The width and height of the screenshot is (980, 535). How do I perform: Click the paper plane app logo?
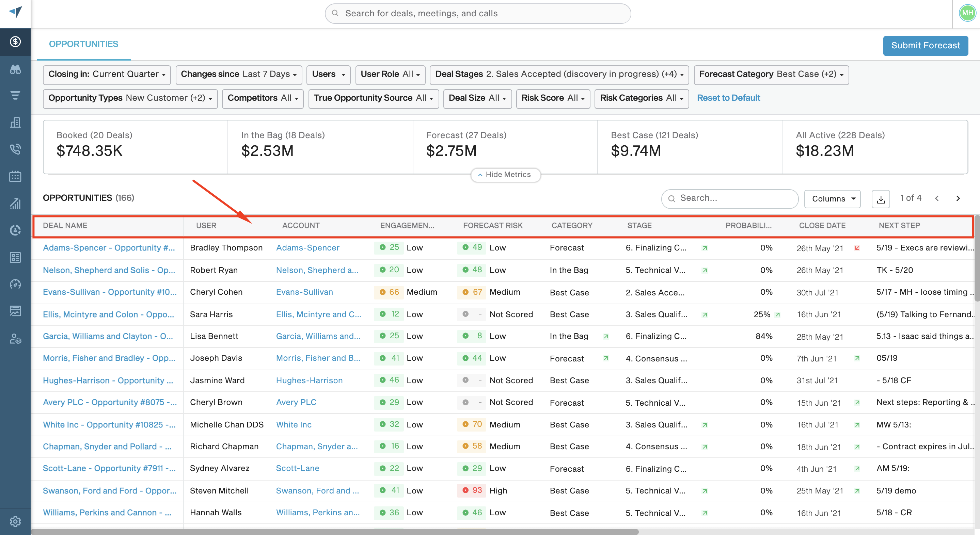coord(15,12)
